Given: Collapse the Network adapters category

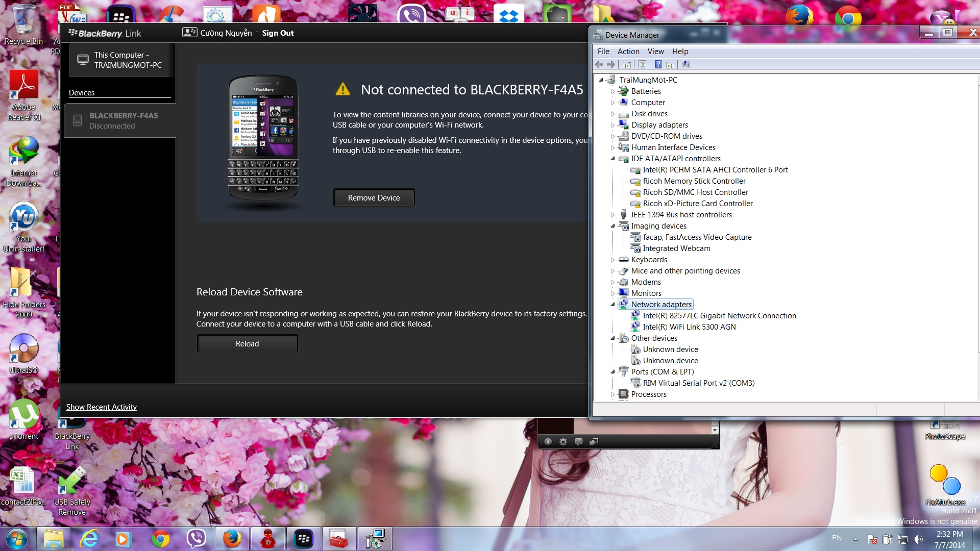Looking at the screenshot, I should [x=613, y=305].
